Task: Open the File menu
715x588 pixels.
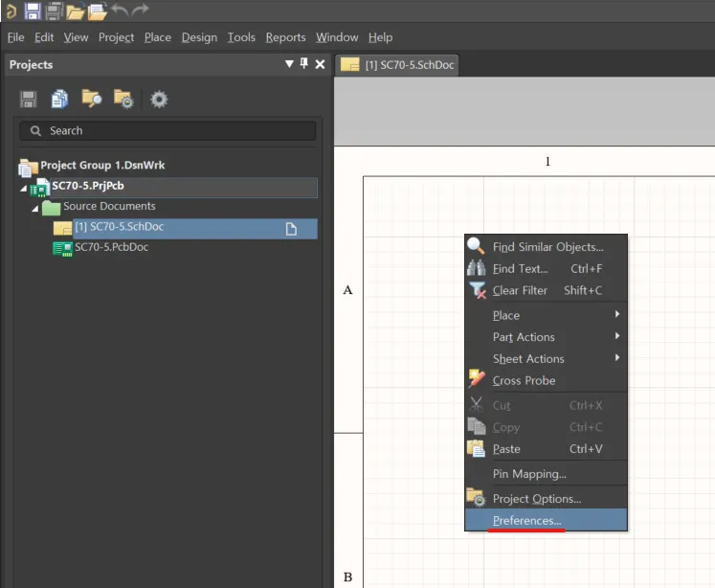Action: [16, 37]
